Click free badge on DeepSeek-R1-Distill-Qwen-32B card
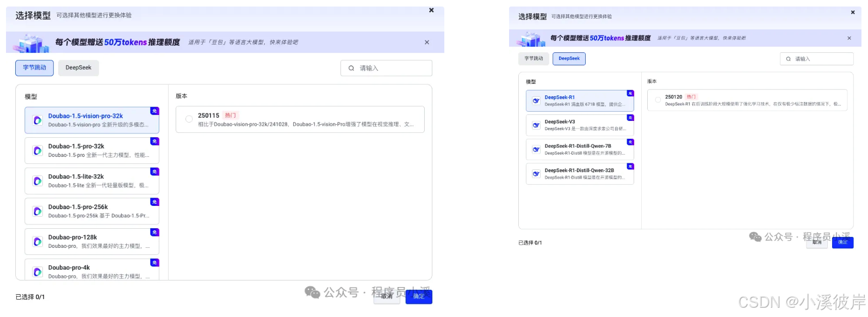The image size is (868, 317). (630, 167)
